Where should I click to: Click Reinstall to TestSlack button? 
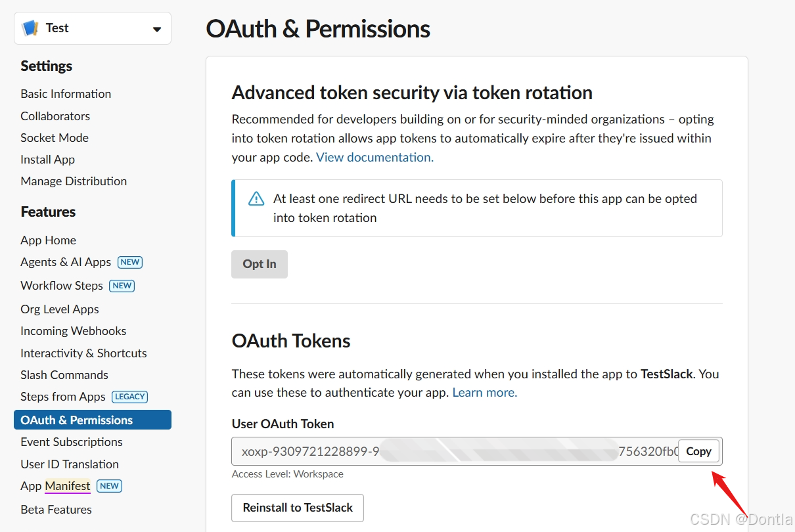(x=298, y=508)
